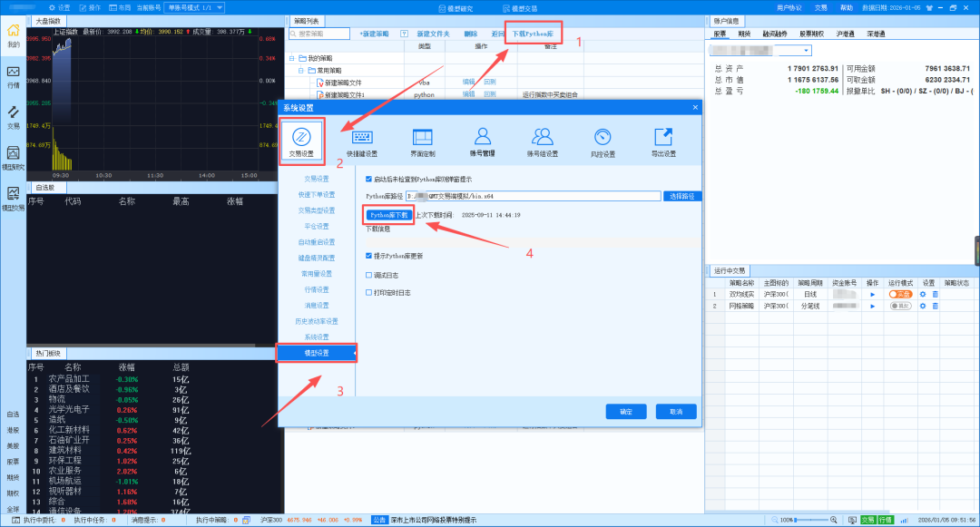Open 快捷键设置 keyboard icon
This screenshot has width=980, height=527.
(363, 141)
